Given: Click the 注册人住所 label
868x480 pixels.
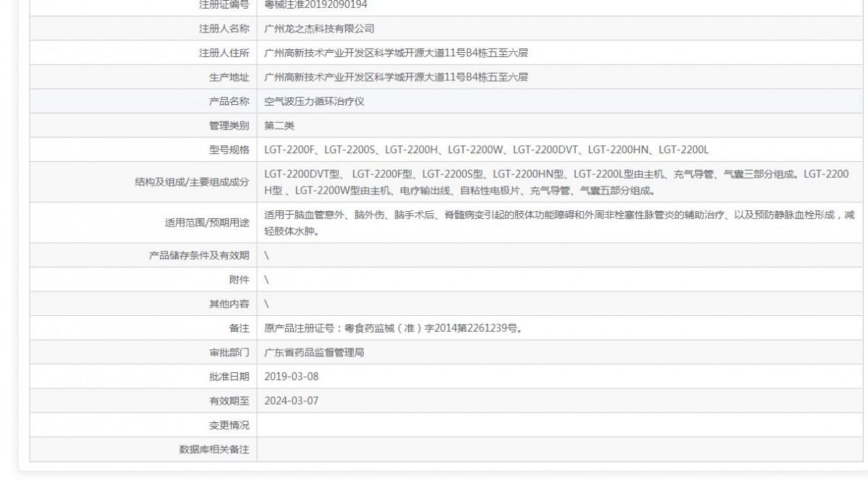Looking at the screenshot, I should coord(224,53).
